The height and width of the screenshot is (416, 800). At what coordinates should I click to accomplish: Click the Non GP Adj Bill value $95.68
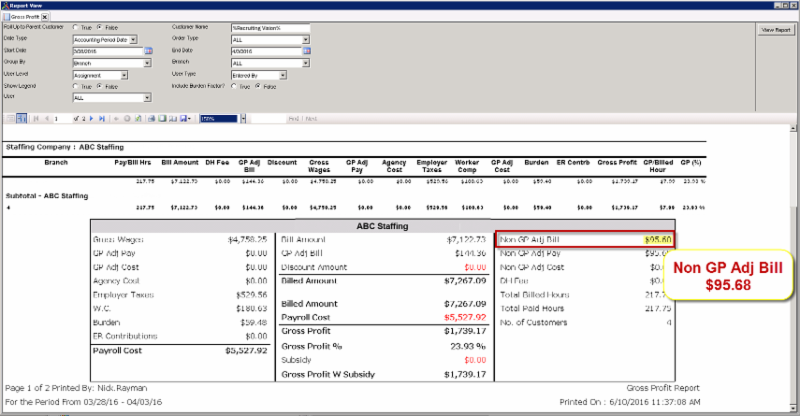click(x=658, y=239)
